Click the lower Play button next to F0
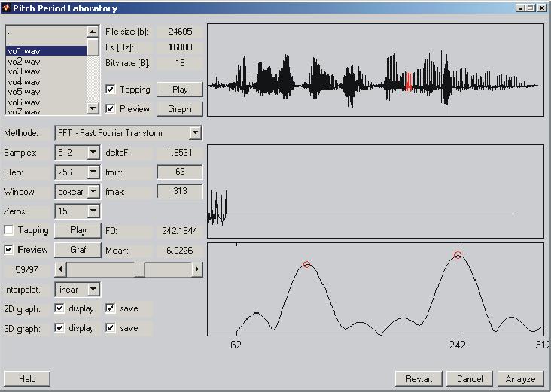The image size is (551, 392). [x=78, y=230]
